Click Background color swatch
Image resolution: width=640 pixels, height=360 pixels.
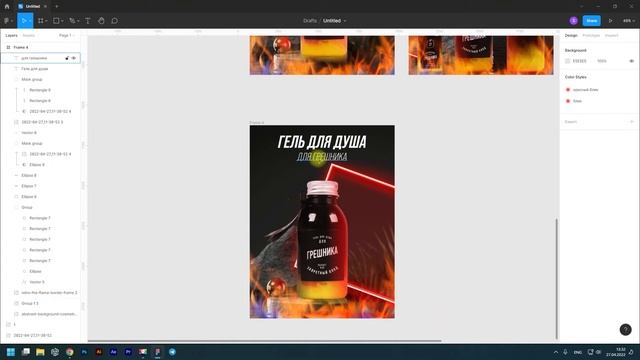pyautogui.click(x=567, y=61)
